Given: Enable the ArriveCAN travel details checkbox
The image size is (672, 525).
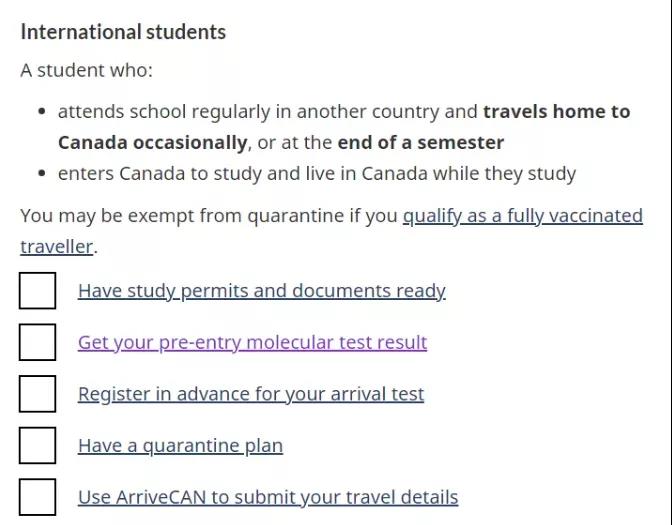Looking at the screenshot, I should tap(37, 497).
